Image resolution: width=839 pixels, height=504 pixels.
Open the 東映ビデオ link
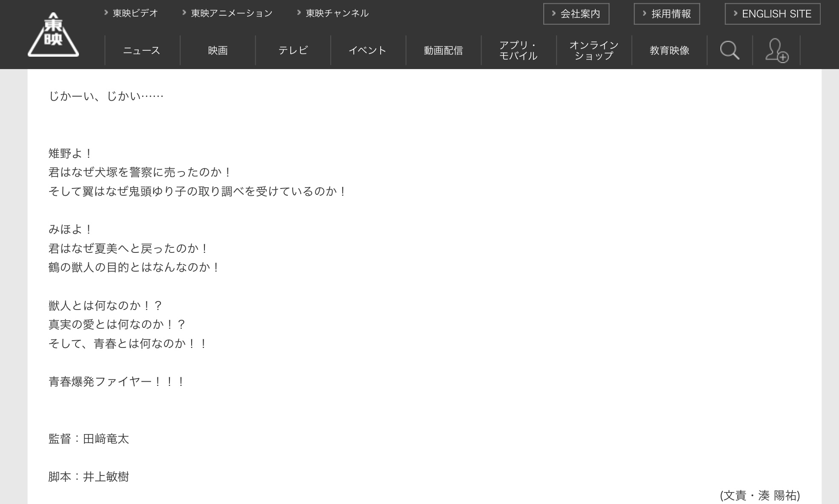click(131, 13)
